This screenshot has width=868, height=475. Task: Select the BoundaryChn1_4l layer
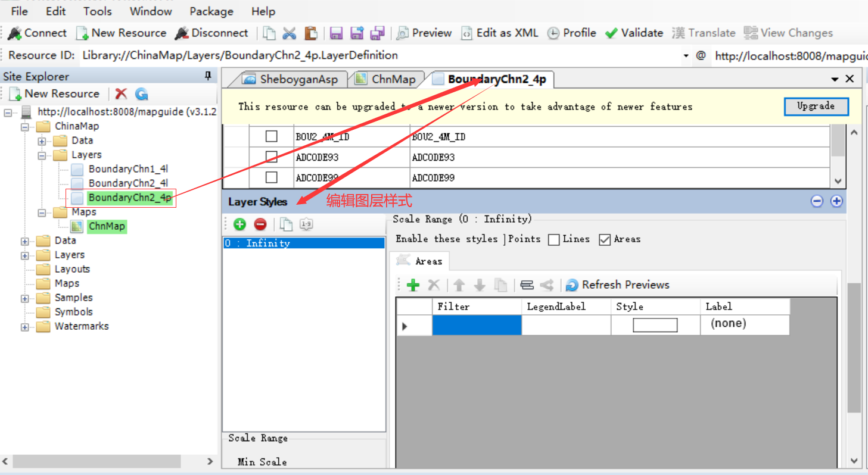click(128, 169)
